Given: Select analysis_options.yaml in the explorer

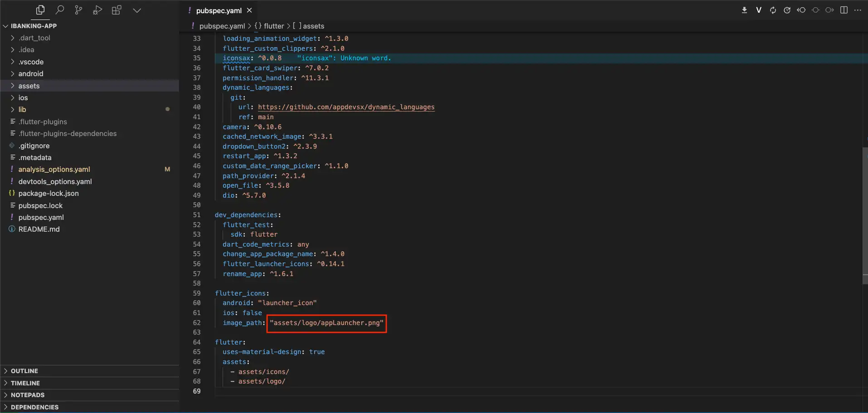Looking at the screenshot, I should (54, 169).
